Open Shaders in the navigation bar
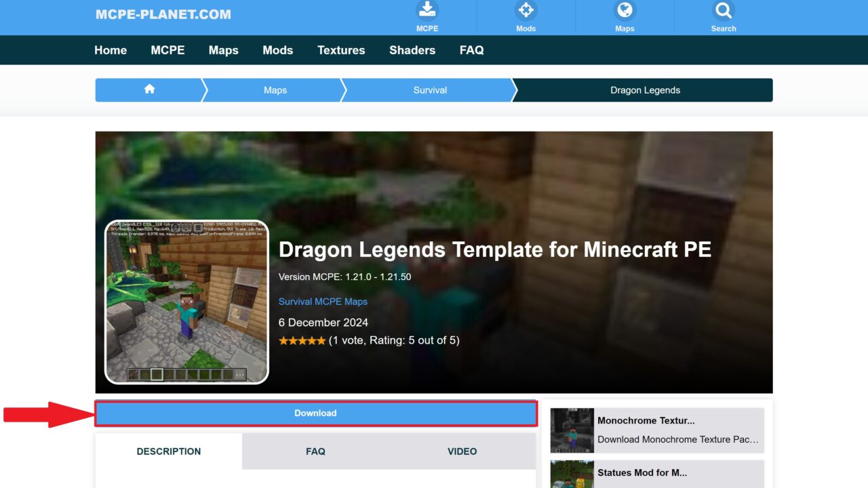 point(412,50)
